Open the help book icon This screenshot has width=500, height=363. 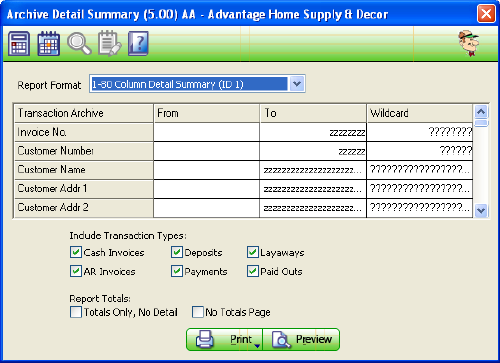point(138,44)
